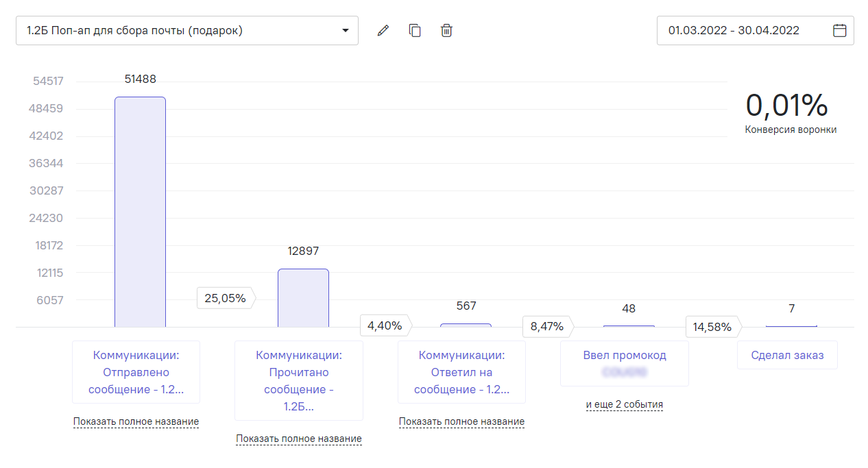Expand the funnel selection dropdown arrow

click(345, 31)
